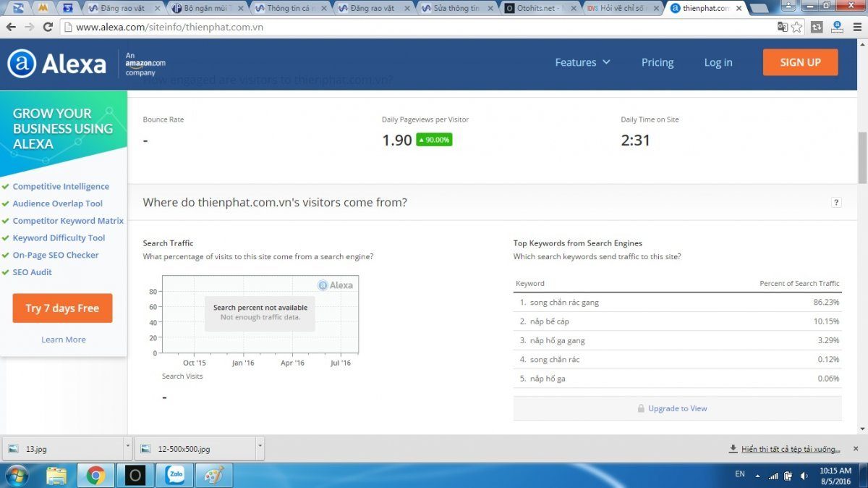Switch to the Hỏi về chỉ số tab
The image size is (868, 488).
tap(623, 8)
